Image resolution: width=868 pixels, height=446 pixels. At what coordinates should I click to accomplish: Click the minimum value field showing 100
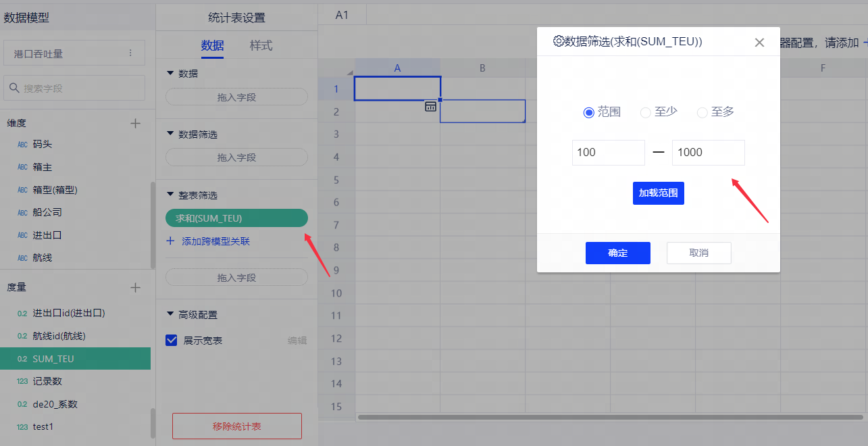[x=608, y=153]
